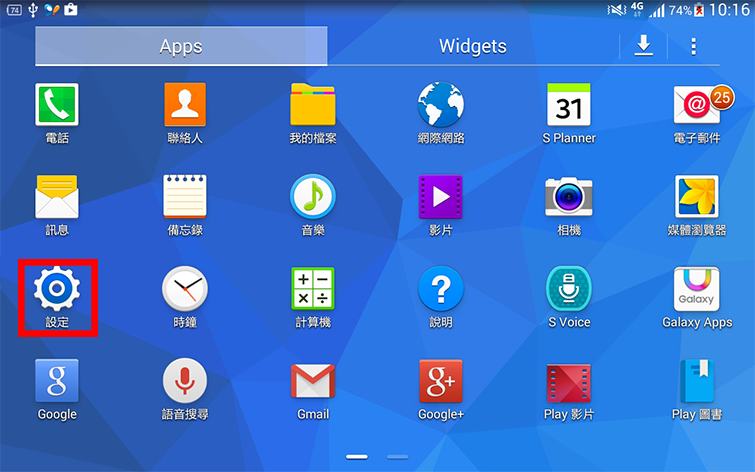Image resolution: width=755 pixels, height=472 pixels.
Task: Open the Google+ app
Action: pyautogui.click(x=441, y=380)
